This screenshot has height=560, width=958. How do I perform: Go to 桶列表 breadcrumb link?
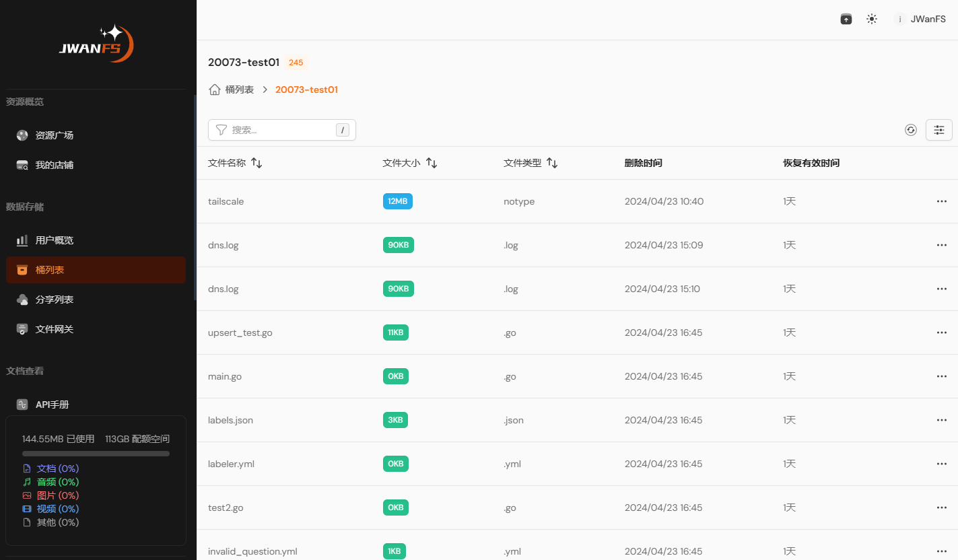click(240, 90)
